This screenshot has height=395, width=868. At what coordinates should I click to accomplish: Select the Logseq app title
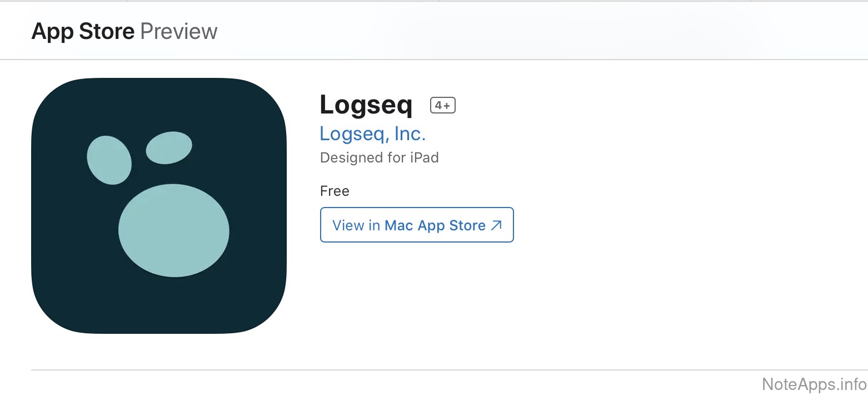point(366,105)
